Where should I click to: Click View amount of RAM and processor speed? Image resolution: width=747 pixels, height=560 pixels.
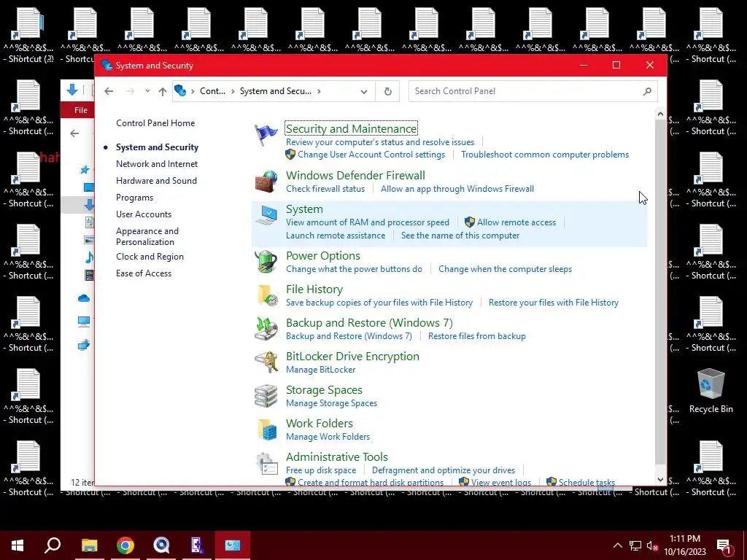coord(368,222)
